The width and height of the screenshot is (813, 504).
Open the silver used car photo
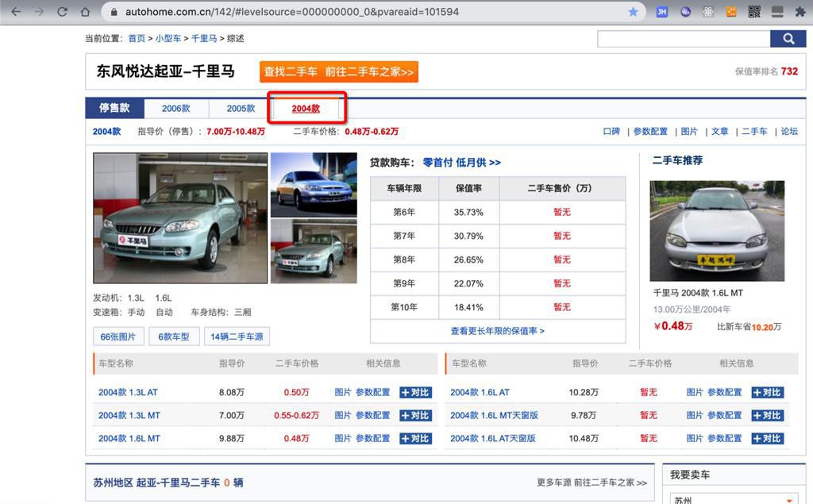tap(717, 231)
